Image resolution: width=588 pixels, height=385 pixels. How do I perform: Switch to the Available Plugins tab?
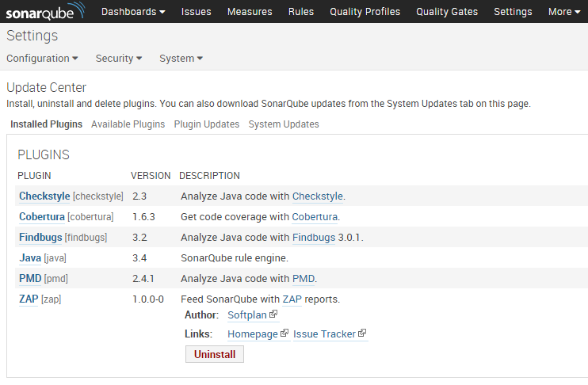[x=128, y=124]
